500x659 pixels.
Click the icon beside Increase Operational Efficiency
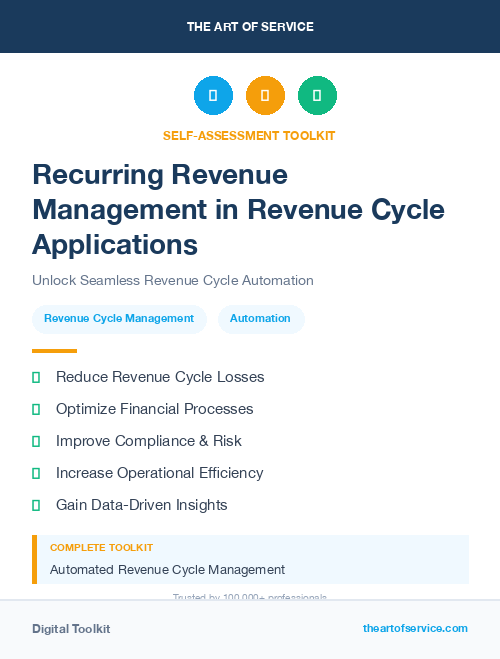click(36, 473)
